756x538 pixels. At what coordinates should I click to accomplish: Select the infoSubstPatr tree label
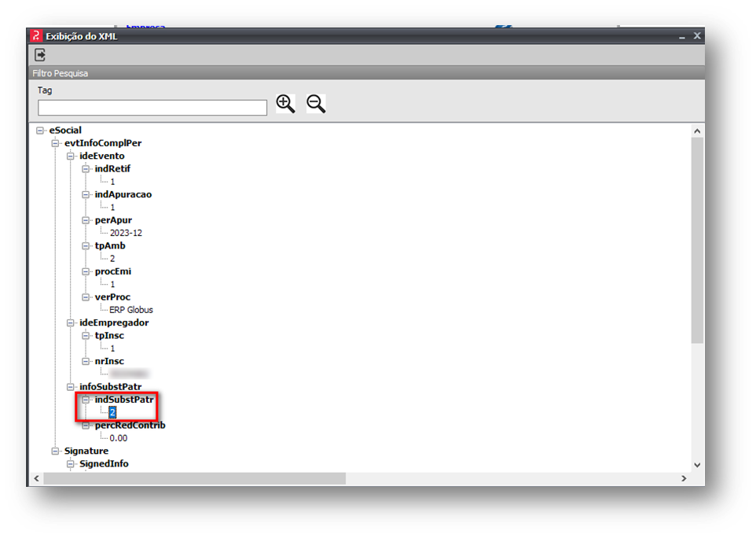pyautogui.click(x=110, y=387)
